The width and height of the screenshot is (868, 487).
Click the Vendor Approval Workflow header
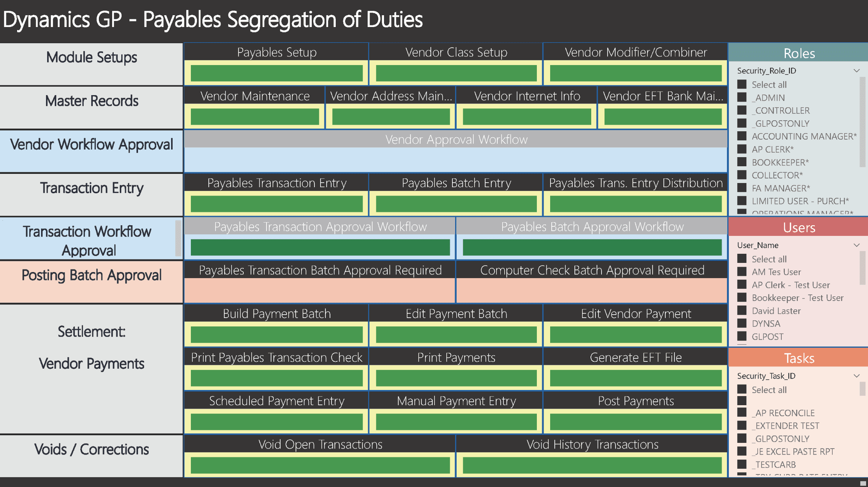[456, 140]
